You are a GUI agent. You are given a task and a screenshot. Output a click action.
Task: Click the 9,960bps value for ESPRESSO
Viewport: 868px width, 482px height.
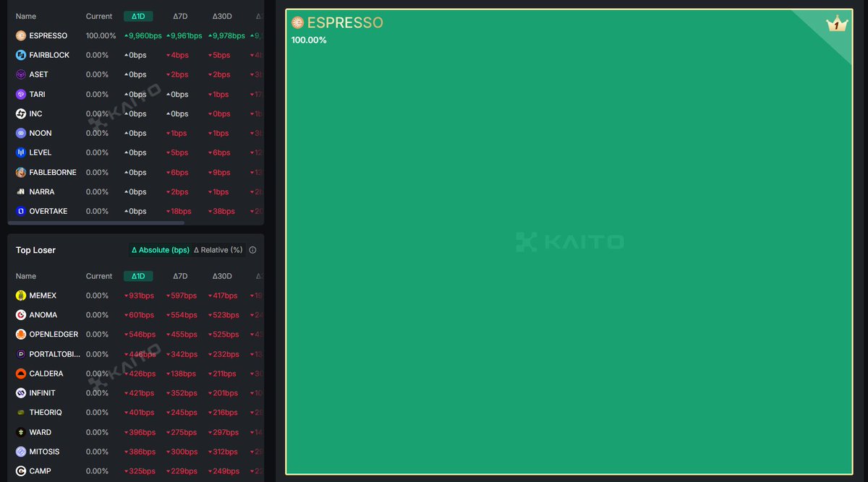click(142, 35)
